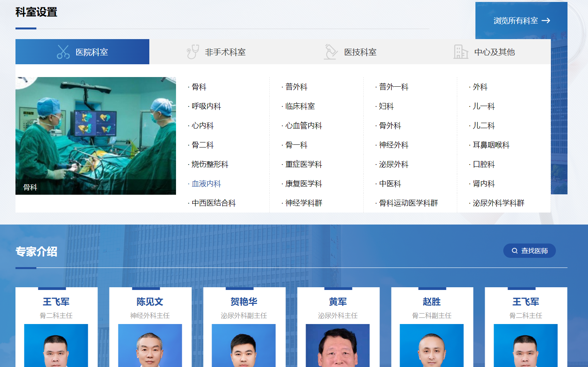Open 骨科运动医学科群 link
588x367 pixels.
coord(409,203)
